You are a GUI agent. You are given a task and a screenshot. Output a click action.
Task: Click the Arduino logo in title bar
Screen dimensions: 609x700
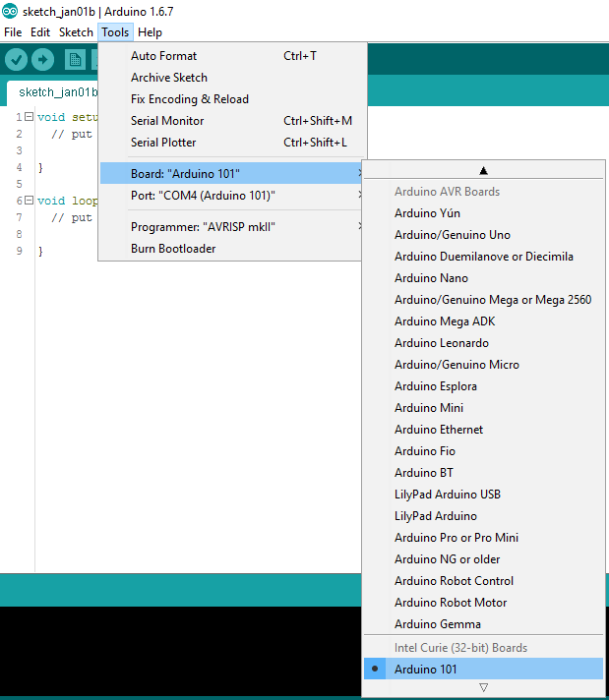click(x=10, y=11)
